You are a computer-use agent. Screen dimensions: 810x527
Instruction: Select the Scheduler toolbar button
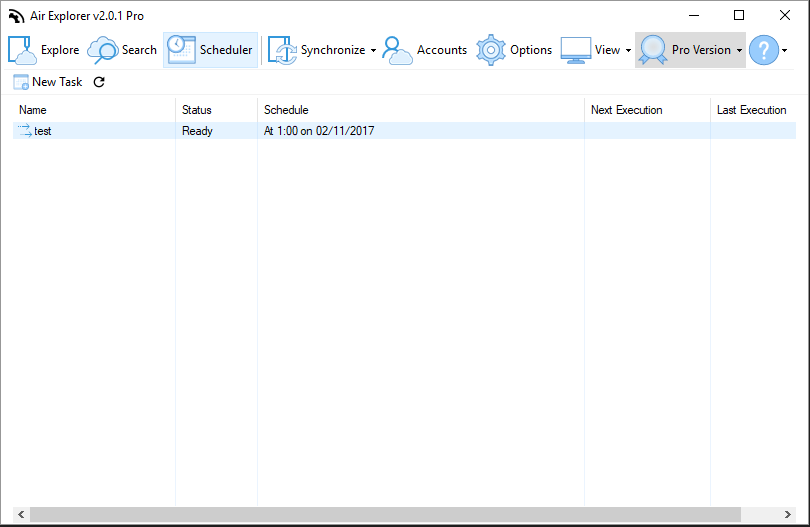[210, 50]
